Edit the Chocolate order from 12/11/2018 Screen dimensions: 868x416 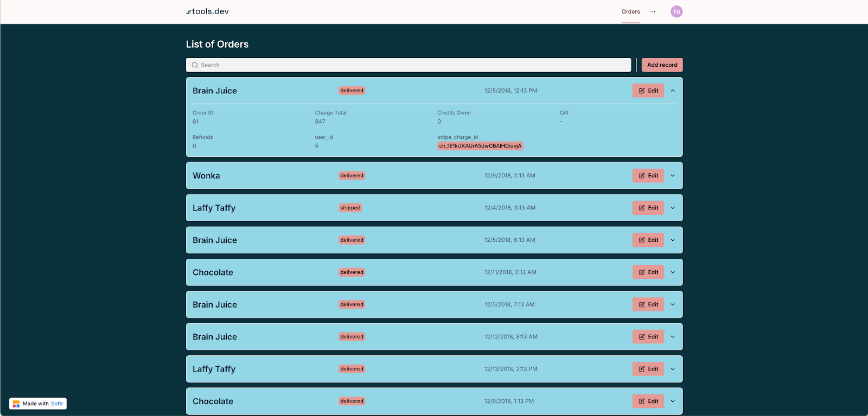tap(648, 272)
